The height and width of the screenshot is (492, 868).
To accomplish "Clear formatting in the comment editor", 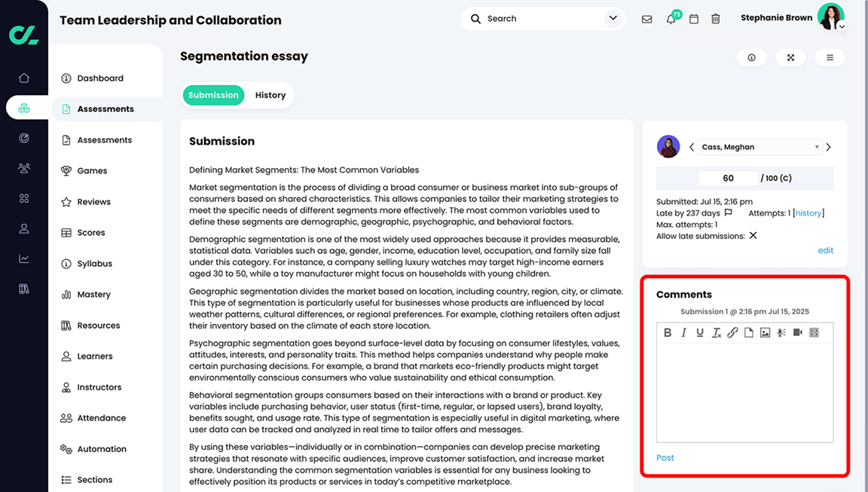I will (717, 332).
